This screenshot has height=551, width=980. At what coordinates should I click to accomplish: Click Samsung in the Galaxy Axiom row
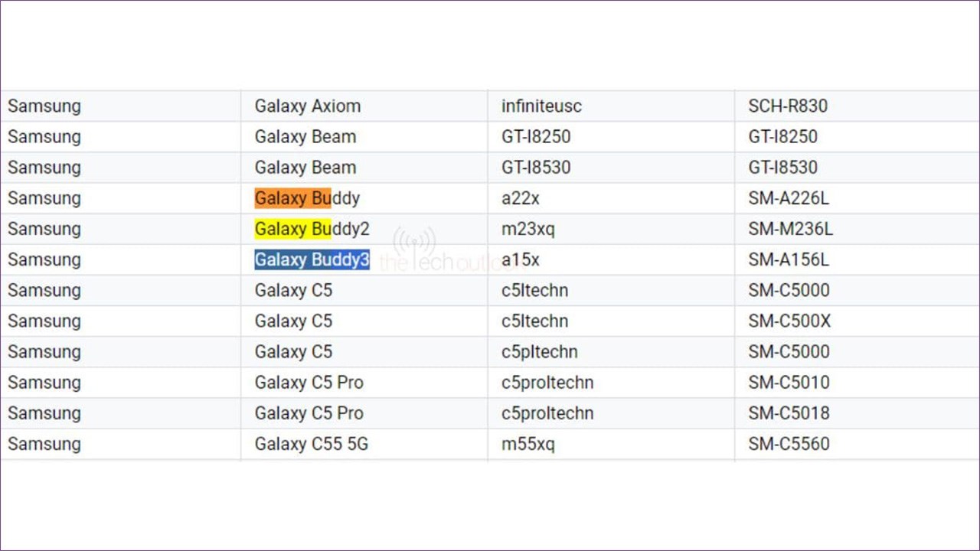point(44,106)
